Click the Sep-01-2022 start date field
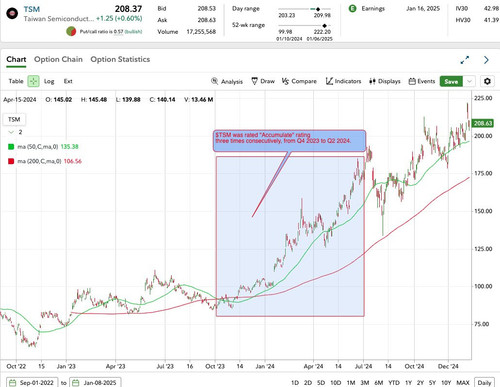 (x=32, y=383)
